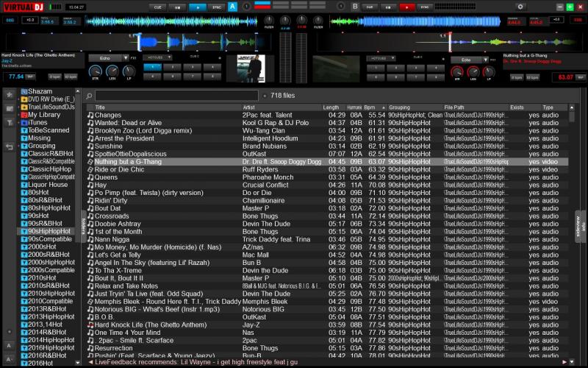This screenshot has width=588, height=368.
Task: Click the search magnifier icon
Action: [89, 96]
